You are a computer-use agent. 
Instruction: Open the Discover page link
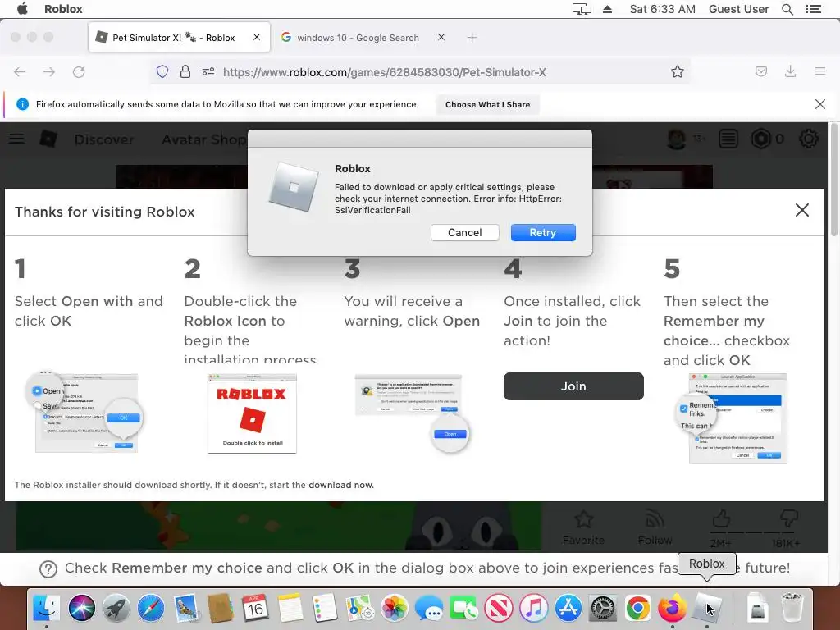[x=104, y=139]
